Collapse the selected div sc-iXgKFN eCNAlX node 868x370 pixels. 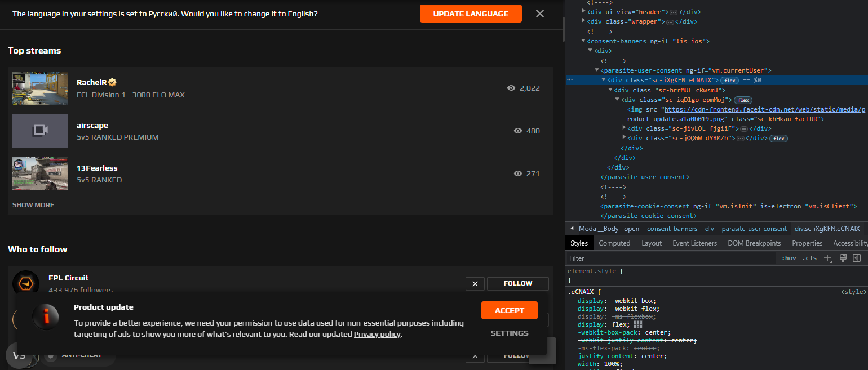click(604, 80)
